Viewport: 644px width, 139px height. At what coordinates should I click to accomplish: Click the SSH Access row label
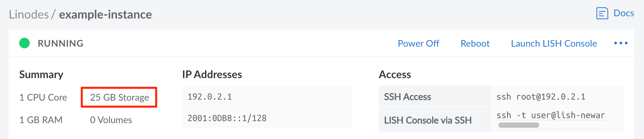click(x=407, y=97)
